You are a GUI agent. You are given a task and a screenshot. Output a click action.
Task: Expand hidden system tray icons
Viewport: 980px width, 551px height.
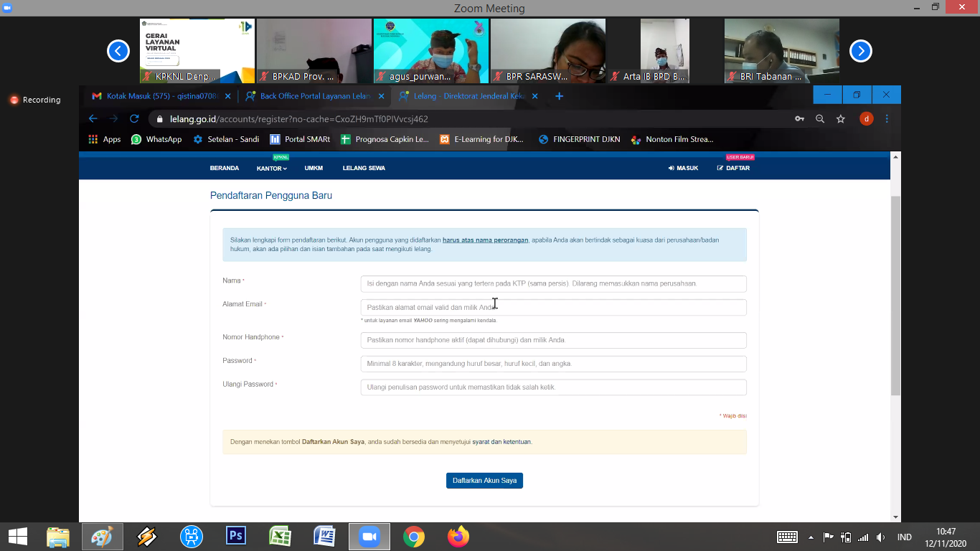[811, 537]
